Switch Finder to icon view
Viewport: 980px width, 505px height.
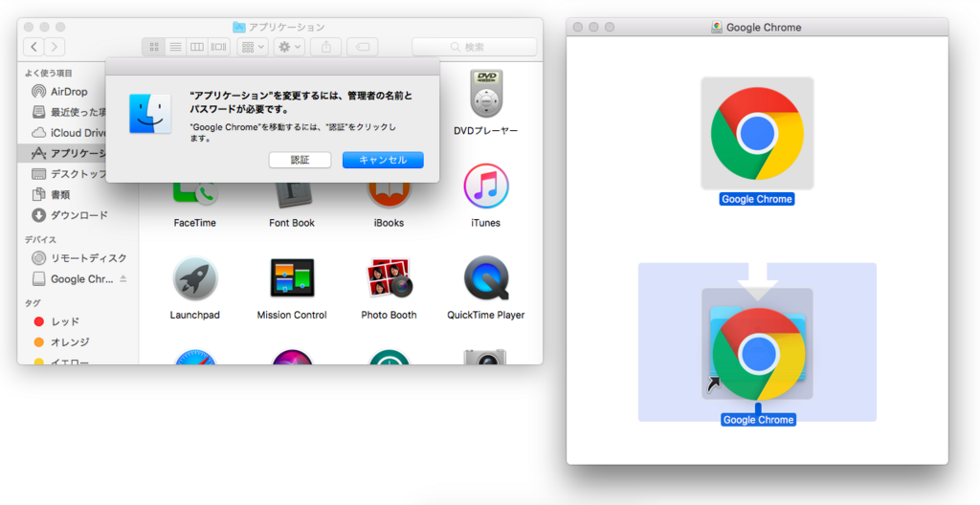[x=154, y=47]
